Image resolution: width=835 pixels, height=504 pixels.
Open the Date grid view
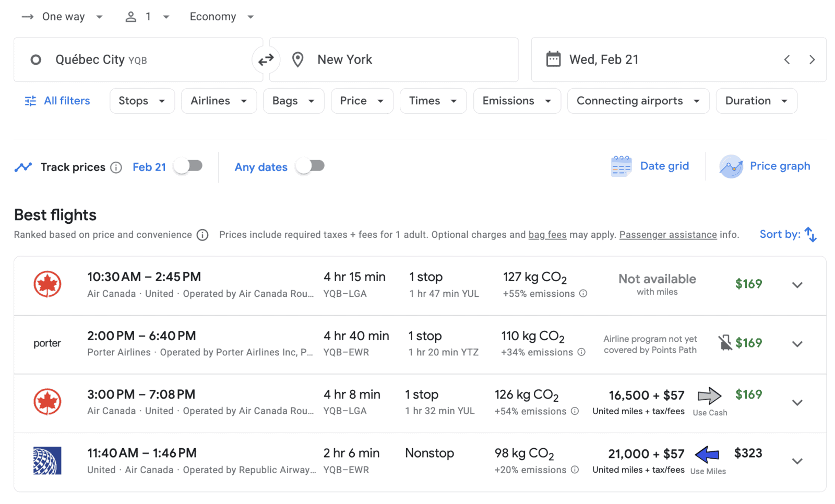pos(650,166)
